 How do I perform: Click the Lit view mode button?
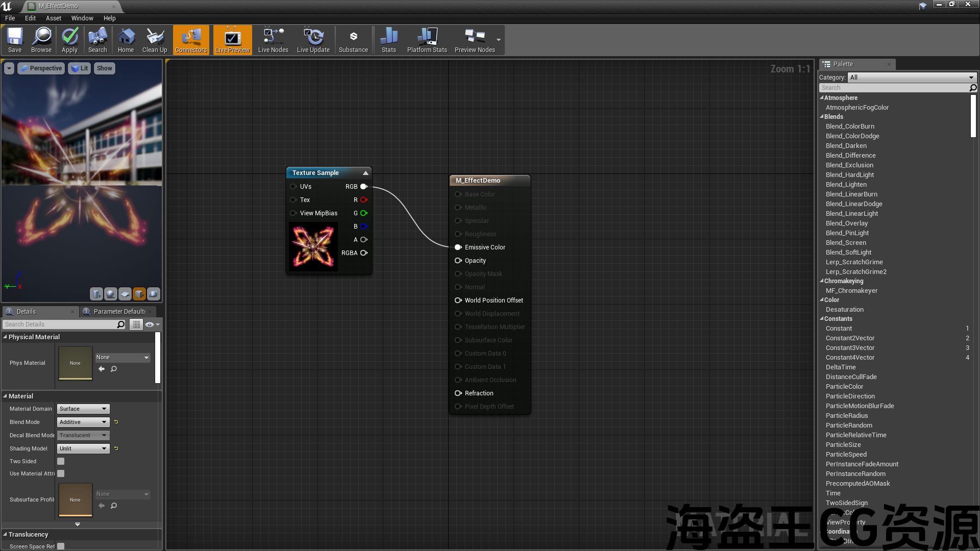pyautogui.click(x=79, y=68)
